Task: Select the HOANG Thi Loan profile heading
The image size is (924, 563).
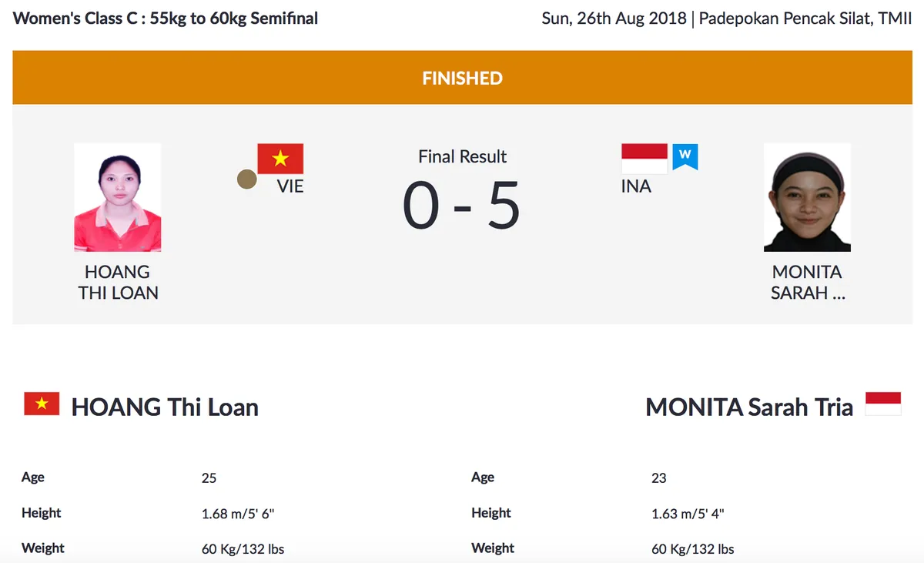Action: coord(165,407)
